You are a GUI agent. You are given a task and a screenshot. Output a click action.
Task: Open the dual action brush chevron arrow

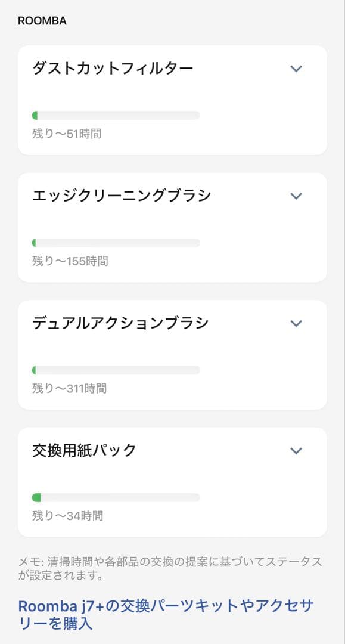[295, 323]
